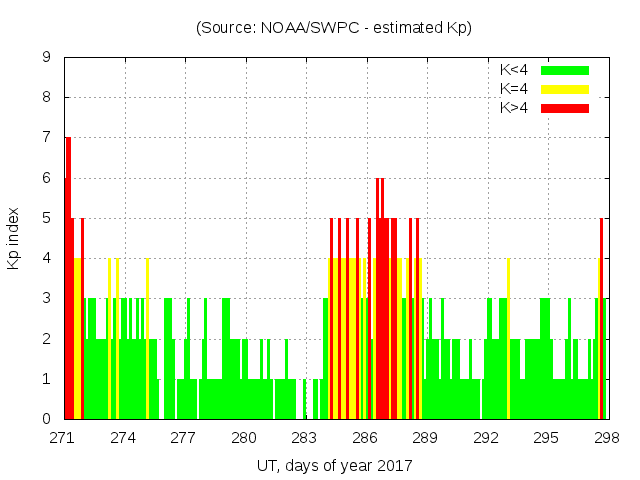Click y-axis tick label 5
The width and height of the screenshot is (640, 480).
coord(46,219)
